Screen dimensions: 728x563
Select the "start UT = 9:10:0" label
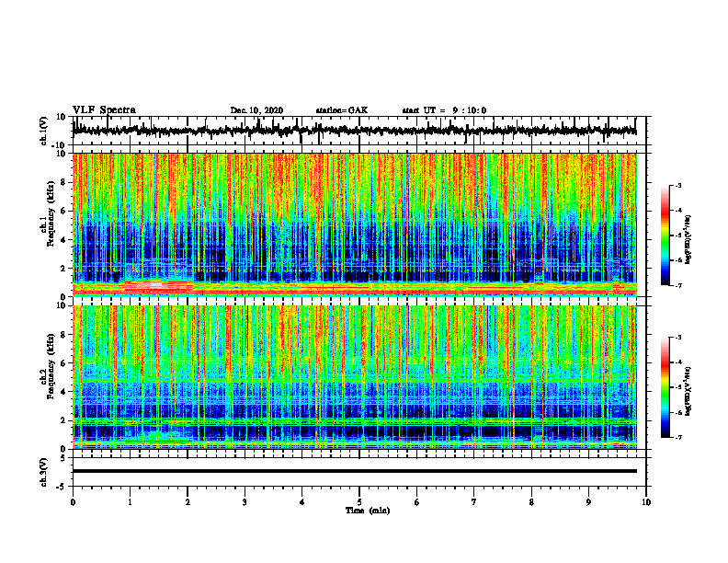[444, 110]
